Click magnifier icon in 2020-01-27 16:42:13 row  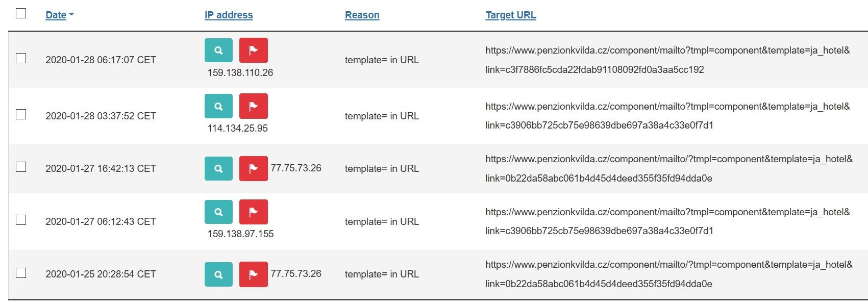click(x=218, y=168)
